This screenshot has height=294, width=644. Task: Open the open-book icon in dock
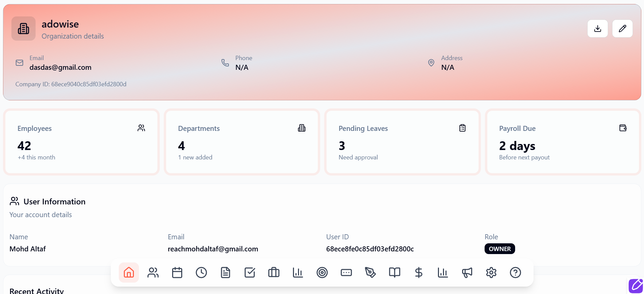click(x=395, y=273)
